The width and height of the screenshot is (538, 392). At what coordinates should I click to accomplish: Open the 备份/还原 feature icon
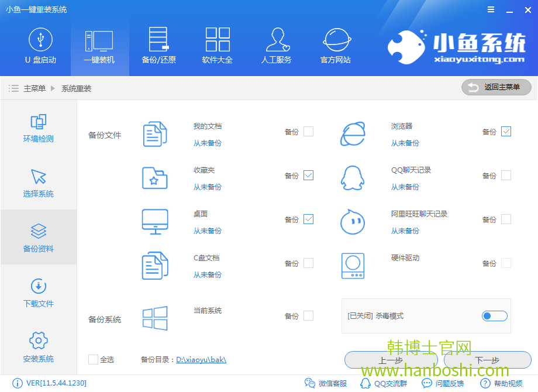click(x=158, y=46)
